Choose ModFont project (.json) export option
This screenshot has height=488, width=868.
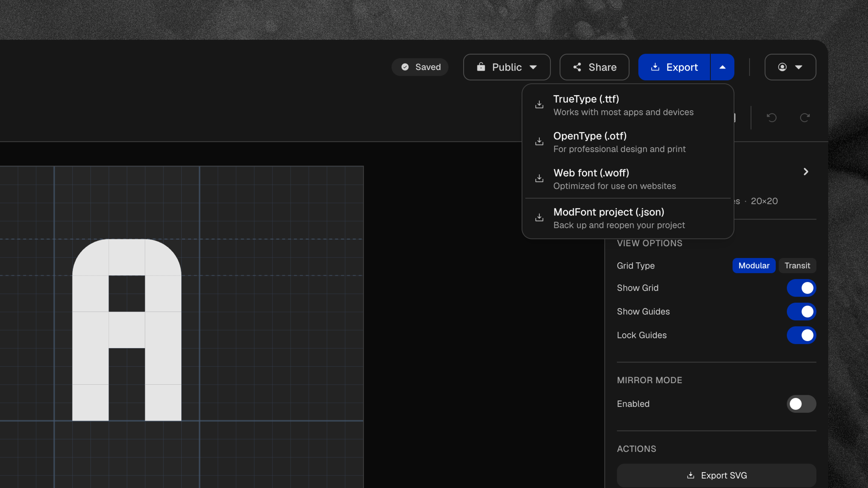(x=628, y=218)
